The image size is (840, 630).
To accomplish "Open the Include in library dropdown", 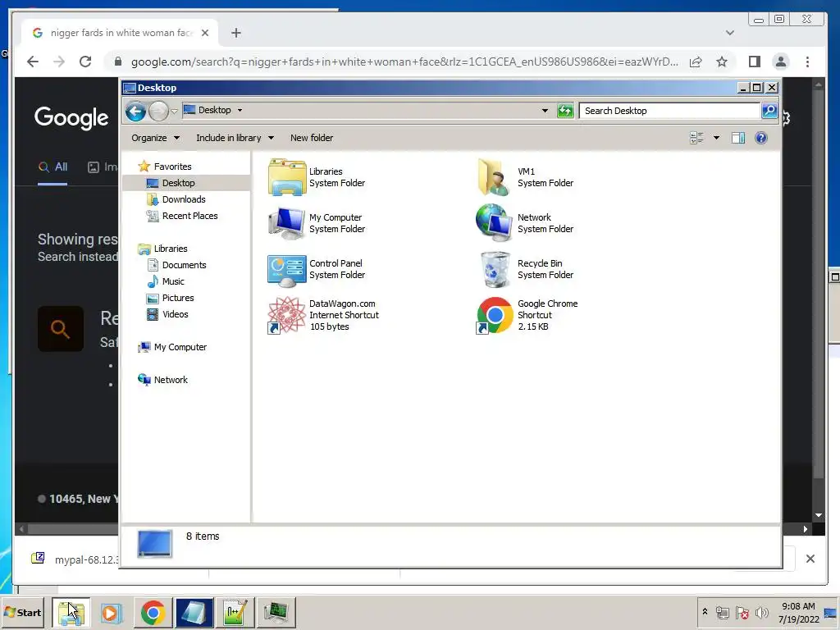I will click(235, 138).
